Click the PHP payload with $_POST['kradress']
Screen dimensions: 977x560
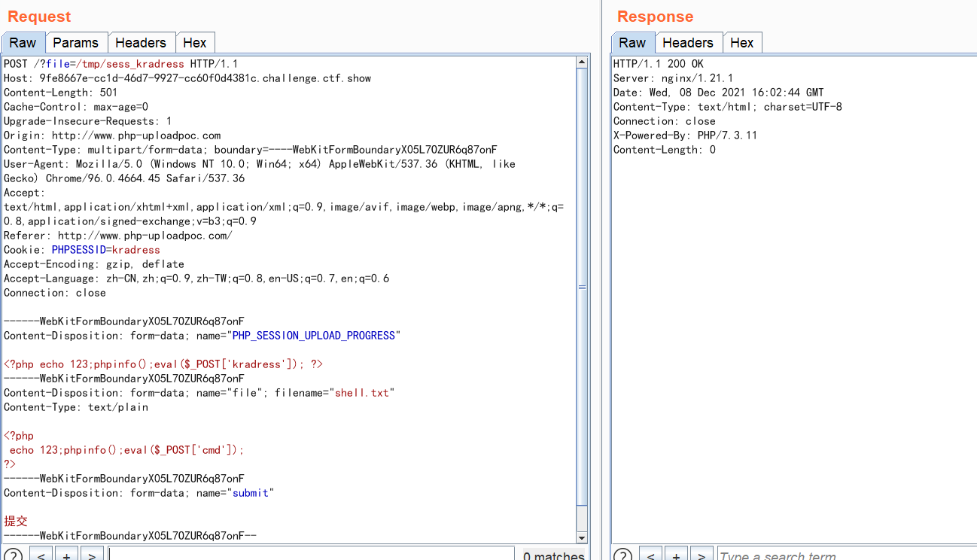[163, 364]
